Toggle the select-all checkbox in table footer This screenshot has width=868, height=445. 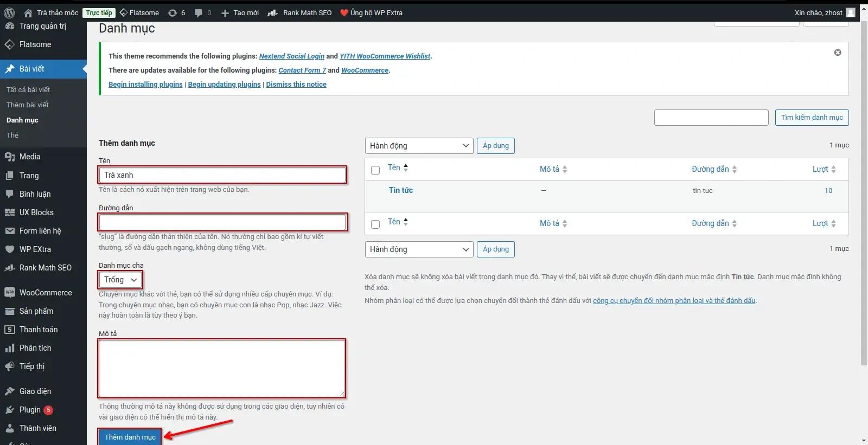click(x=375, y=224)
